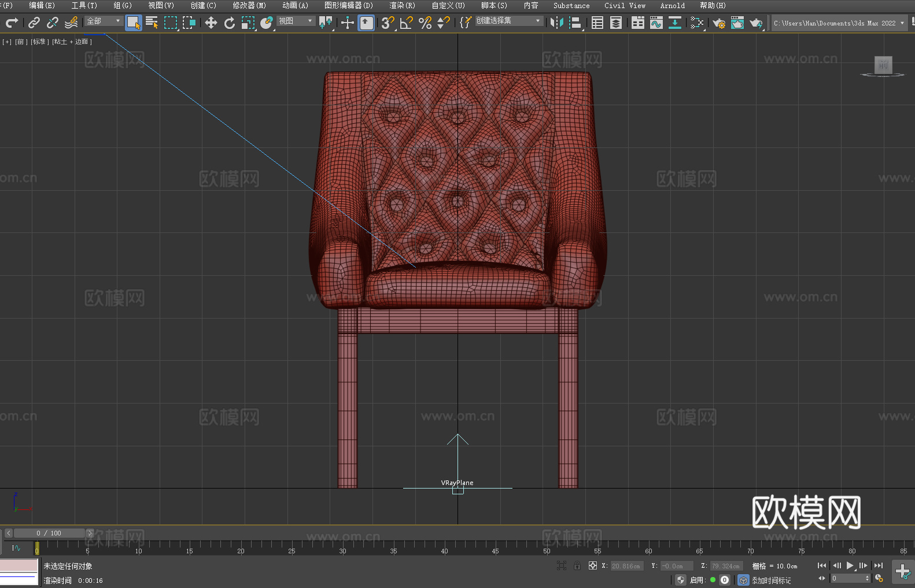
Task: Select the Bind to Space Warp tool
Action: (x=71, y=23)
